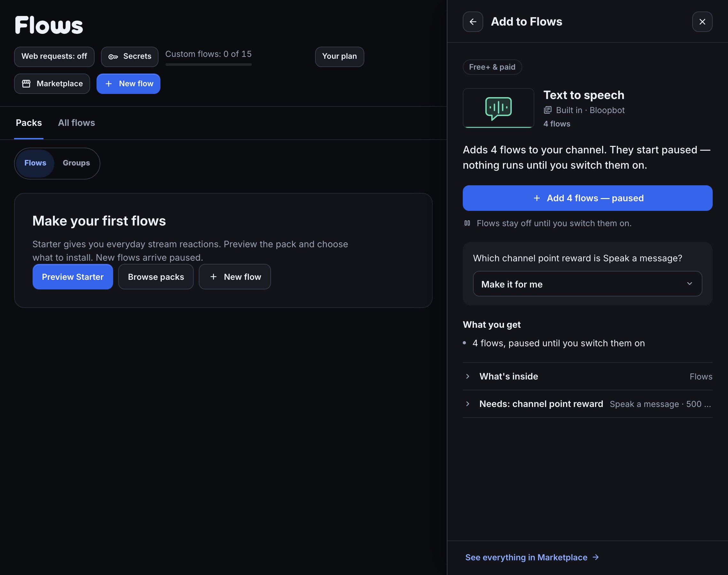The image size is (728, 575).
Task: Click the arrow icon after See everything in Marketplace
Action: (x=596, y=557)
